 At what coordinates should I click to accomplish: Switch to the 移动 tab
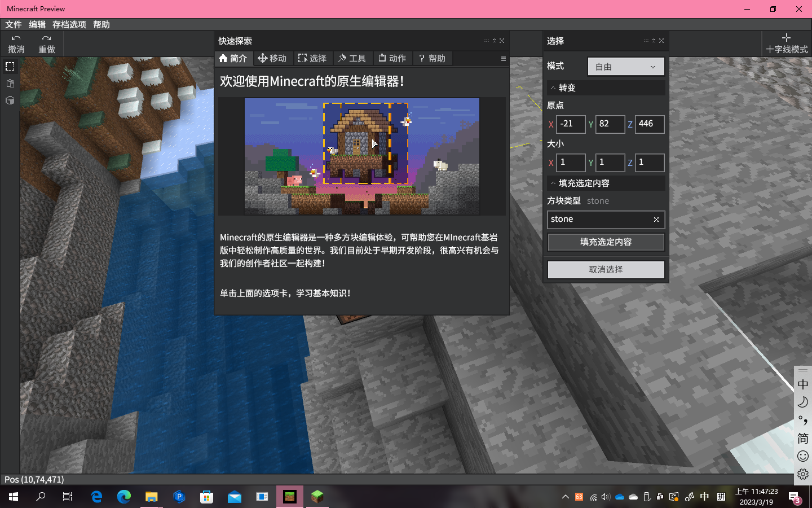pyautogui.click(x=272, y=58)
